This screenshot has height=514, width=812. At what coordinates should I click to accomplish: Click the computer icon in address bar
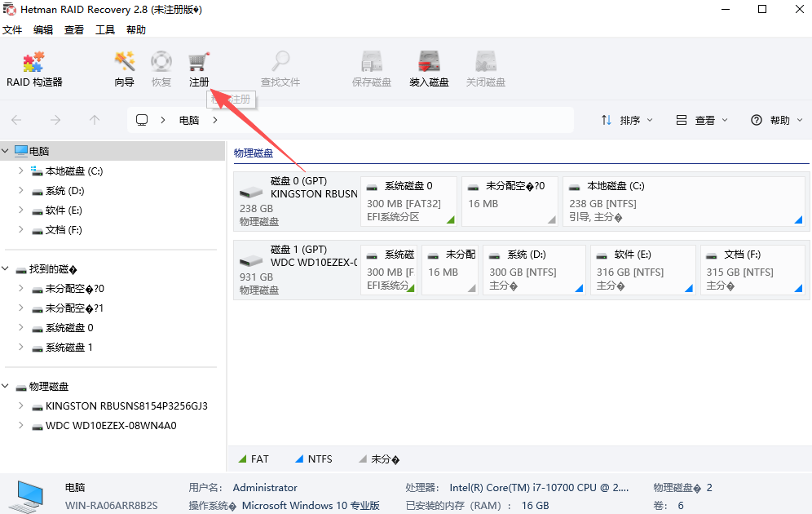click(x=142, y=120)
